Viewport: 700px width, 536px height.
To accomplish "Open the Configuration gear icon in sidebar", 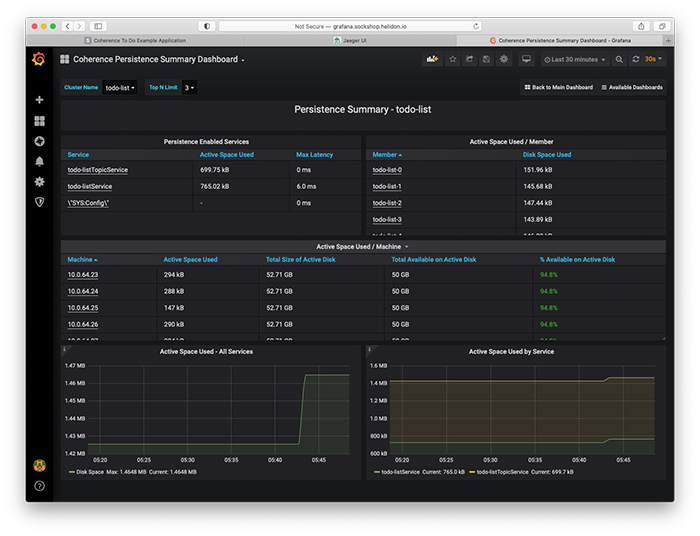I will click(39, 182).
